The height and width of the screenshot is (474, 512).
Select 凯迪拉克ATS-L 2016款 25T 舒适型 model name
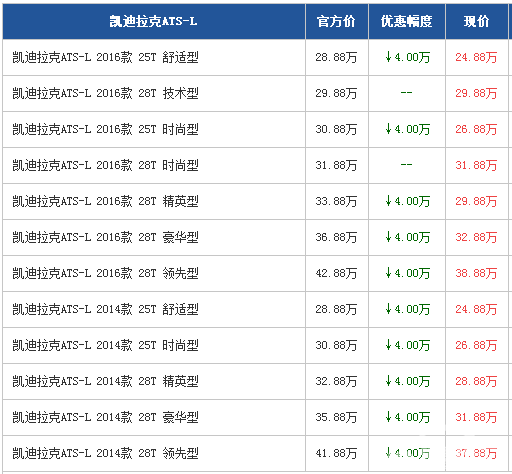105,57
